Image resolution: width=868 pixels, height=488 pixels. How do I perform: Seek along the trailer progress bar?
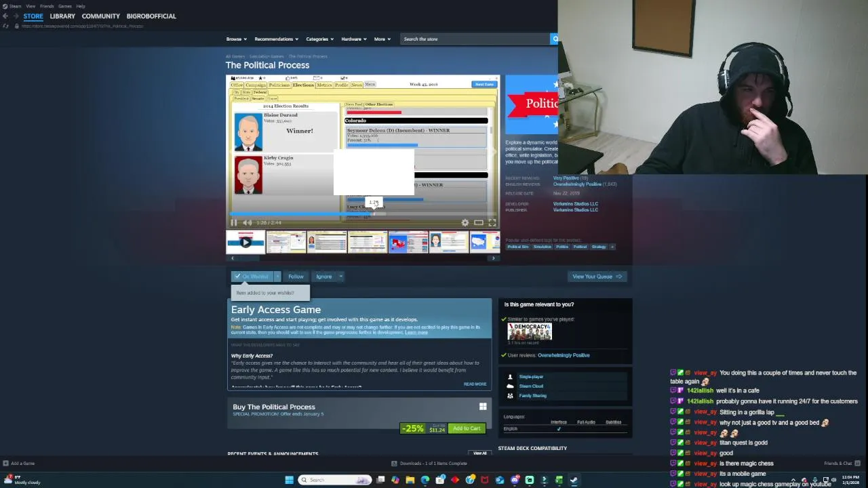point(363,214)
